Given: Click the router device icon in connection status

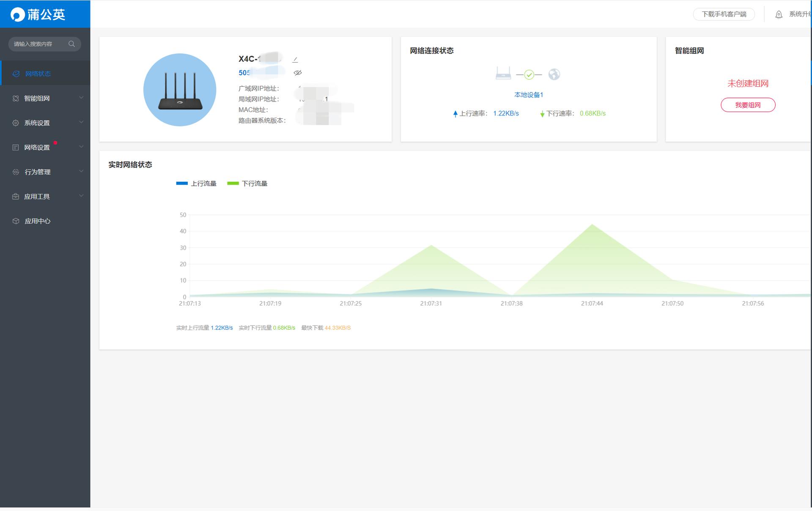Looking at the screenshot, I should tap(503, 74).
